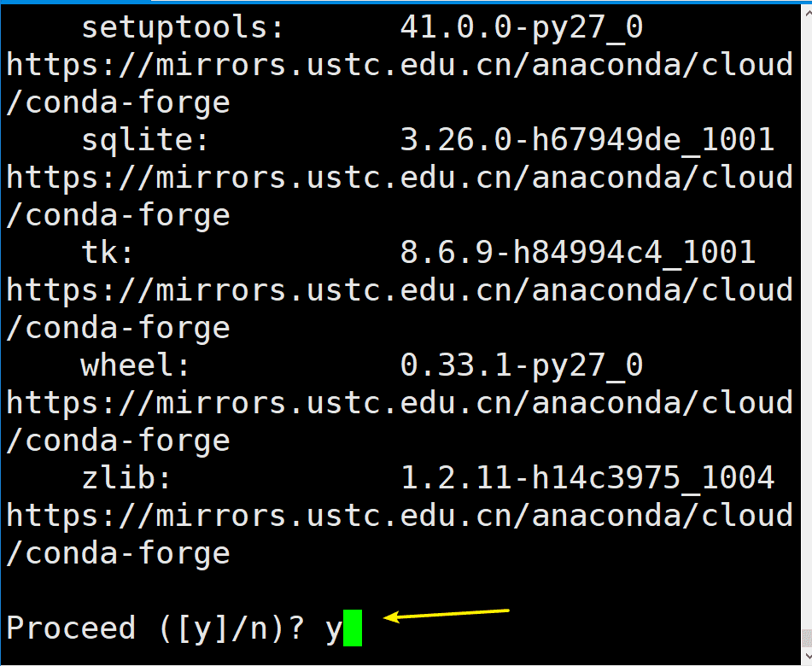812x666 pixels.
Task: Click the 'wheel:' package name
Action: pos(135,366)
